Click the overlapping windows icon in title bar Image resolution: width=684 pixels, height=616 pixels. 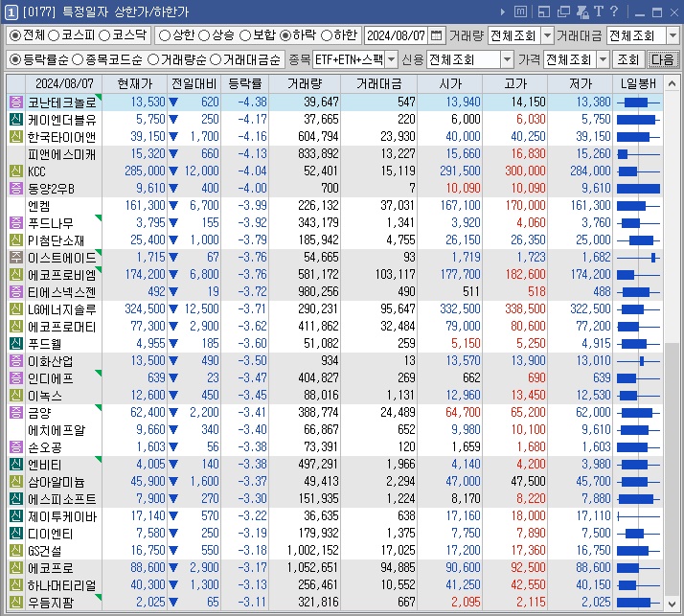(x=563, y=11)
